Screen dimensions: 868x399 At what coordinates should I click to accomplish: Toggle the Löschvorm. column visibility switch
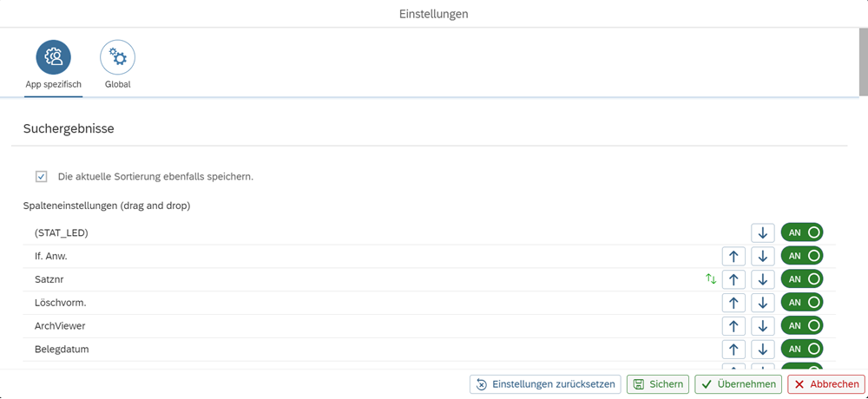click(802, 303)
